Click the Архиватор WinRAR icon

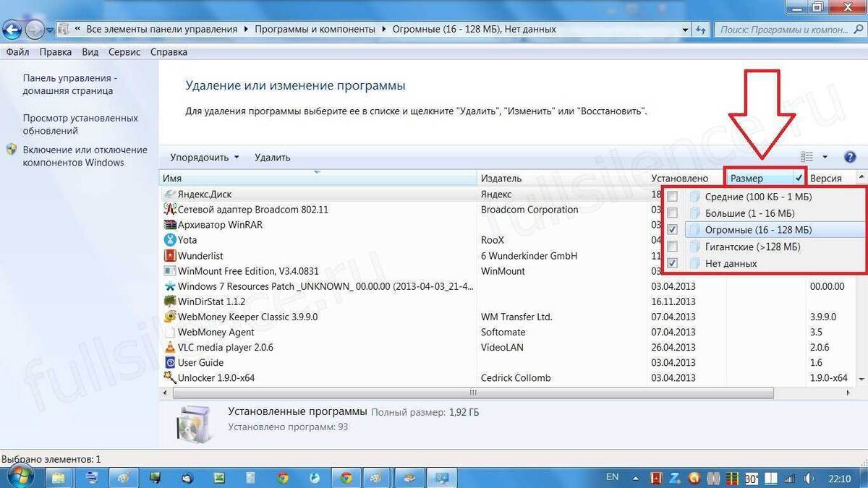170,225
